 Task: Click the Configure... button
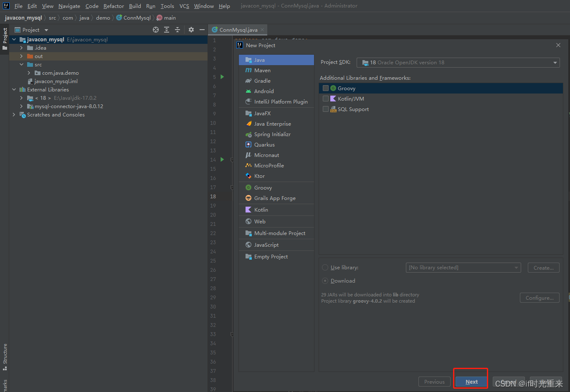coord(540,298)
